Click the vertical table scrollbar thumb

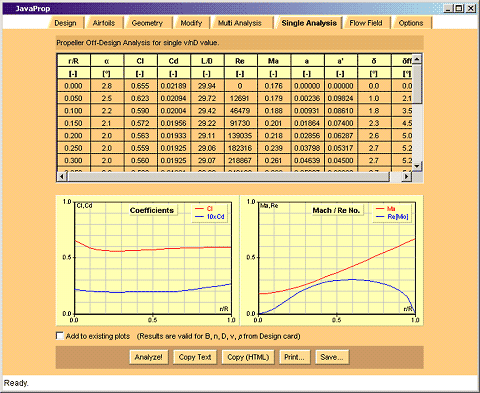(417, 84)
